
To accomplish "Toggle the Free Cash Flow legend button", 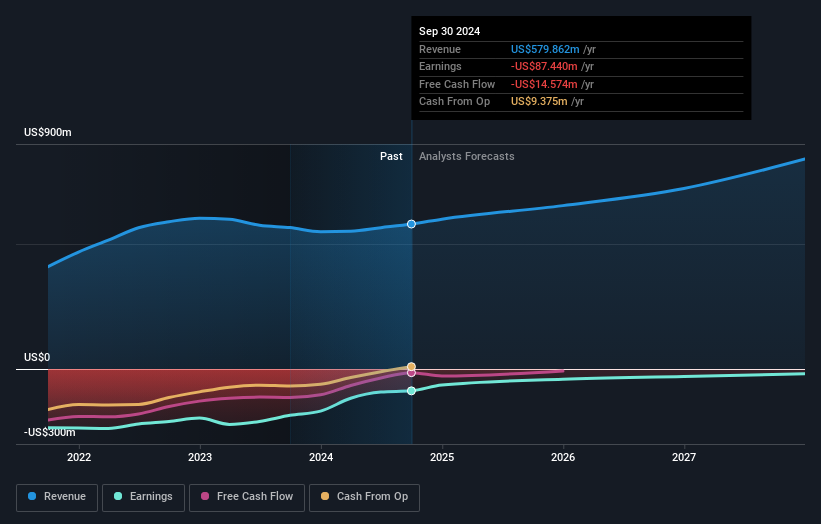I will 247,497.
